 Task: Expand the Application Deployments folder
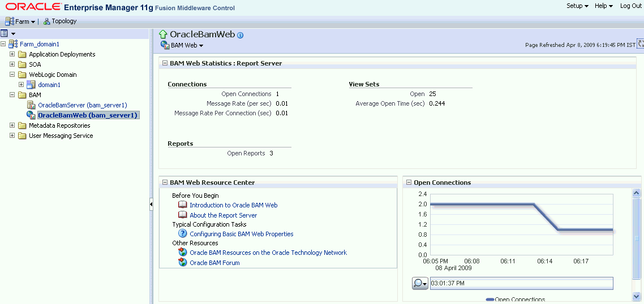click(x=12, y=54)
